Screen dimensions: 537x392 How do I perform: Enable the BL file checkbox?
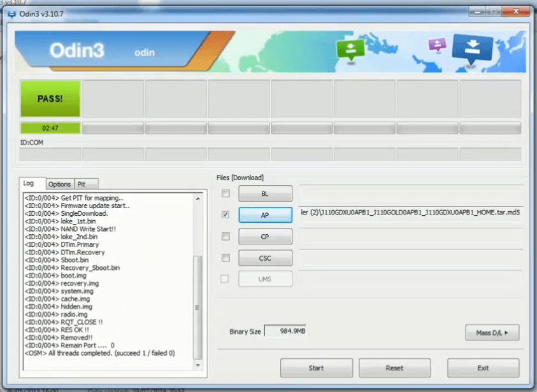(x=226, y=193)
